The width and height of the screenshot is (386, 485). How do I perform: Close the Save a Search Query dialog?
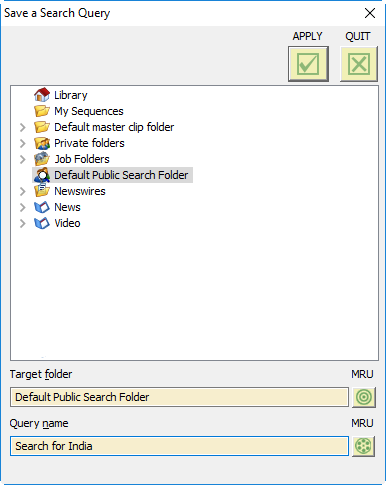coord(370,13)
